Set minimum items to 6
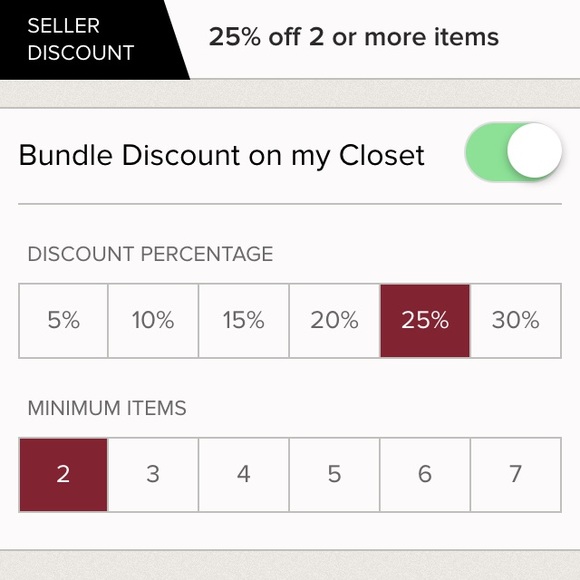Screen dimensions: 580x580 (x=425, y=475)
